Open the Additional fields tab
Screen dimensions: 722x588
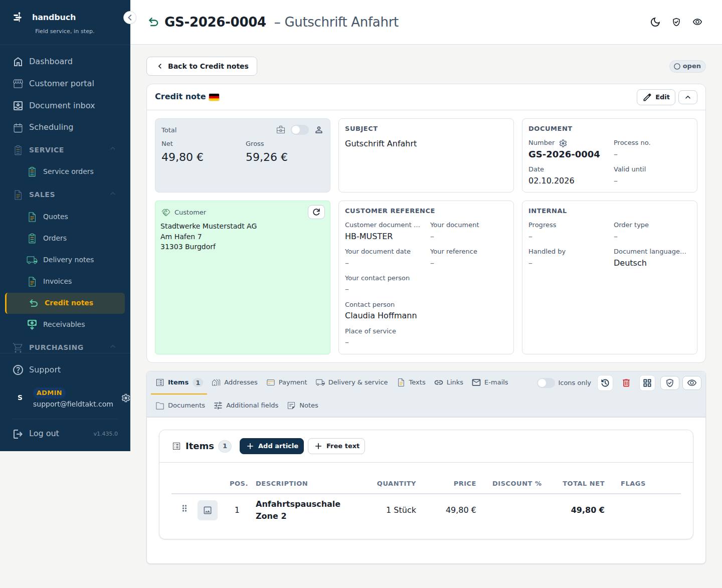[x=246, y=406]
